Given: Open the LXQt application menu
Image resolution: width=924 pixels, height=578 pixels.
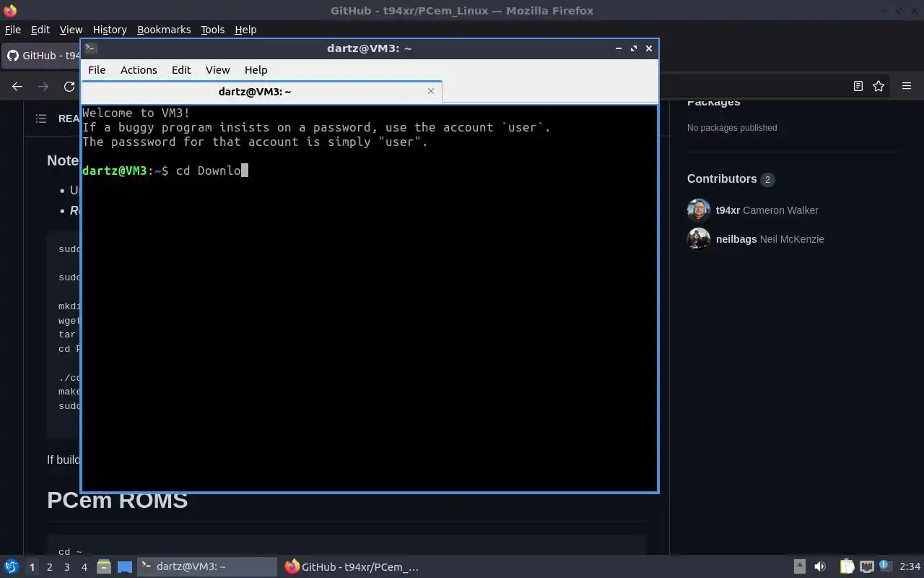Looking at the screenshot, I should tap(11, 567).
